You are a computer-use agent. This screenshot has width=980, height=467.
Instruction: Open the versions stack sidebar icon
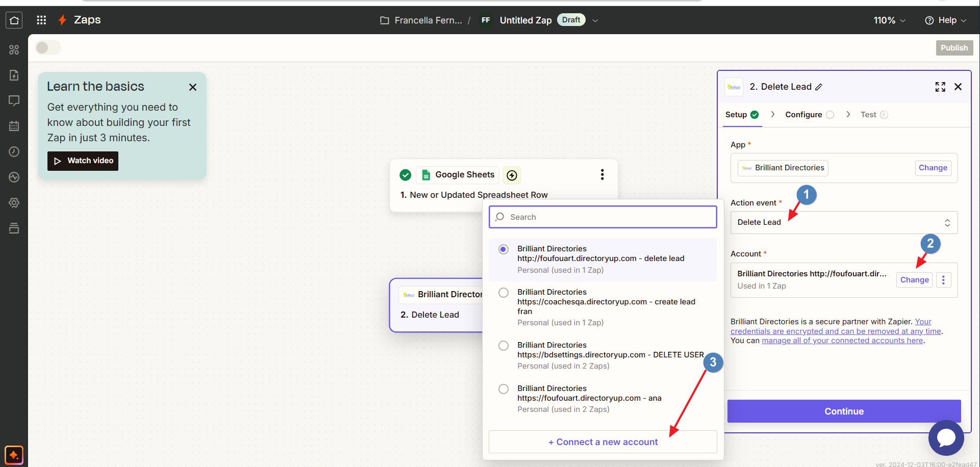coord(14,228)
